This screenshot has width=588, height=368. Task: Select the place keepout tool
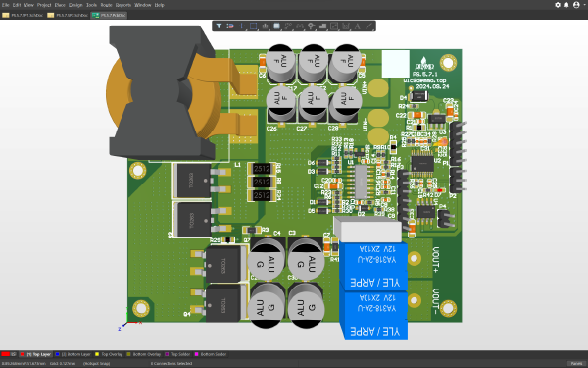(334, 26)
